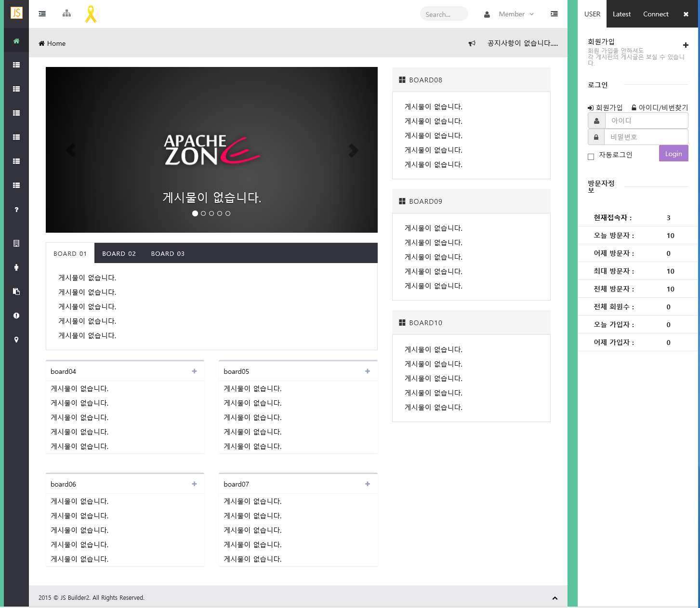Click the green home icon in sidebar

tap(16, 41)
